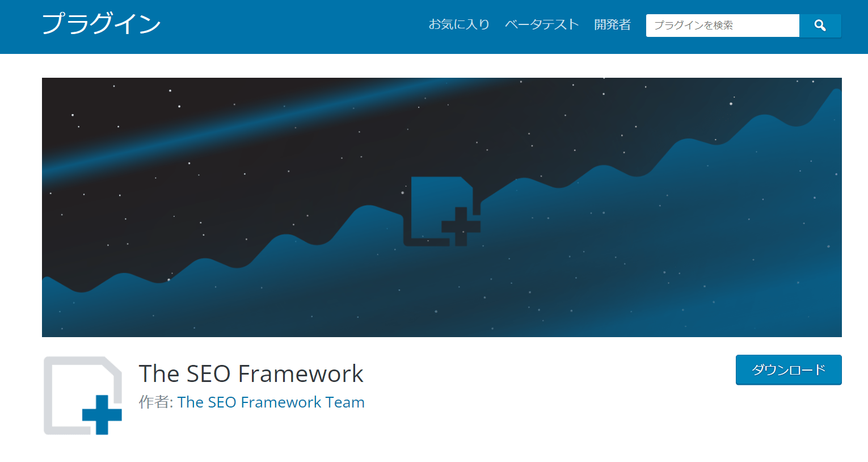Open the お気に入り menu item
868x462 pixels.
click(x=459, y=24)
